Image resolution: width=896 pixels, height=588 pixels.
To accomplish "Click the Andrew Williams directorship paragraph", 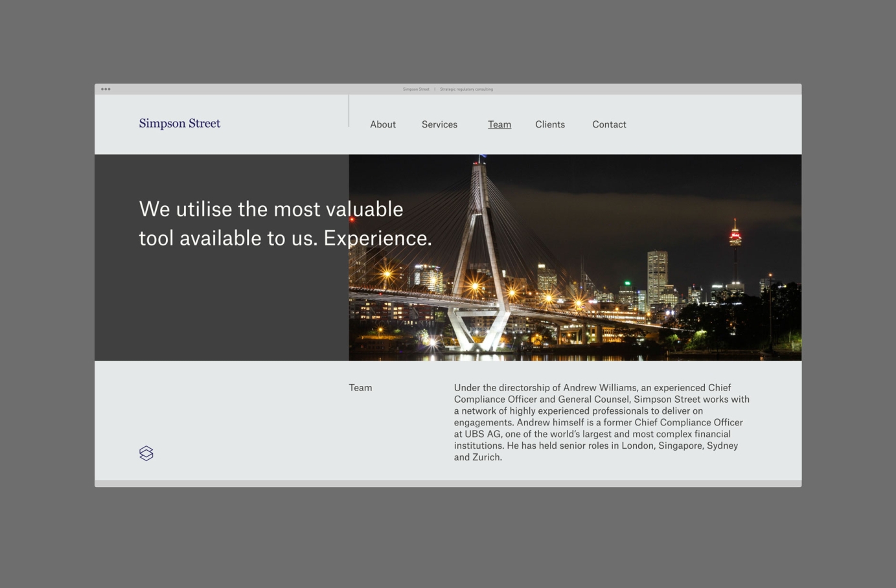I will click(x=601, y=422).
